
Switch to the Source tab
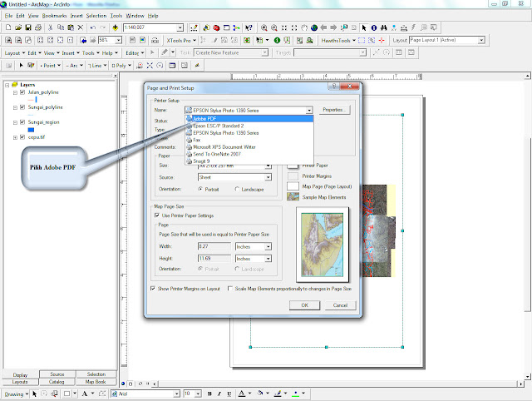point(57,374)
